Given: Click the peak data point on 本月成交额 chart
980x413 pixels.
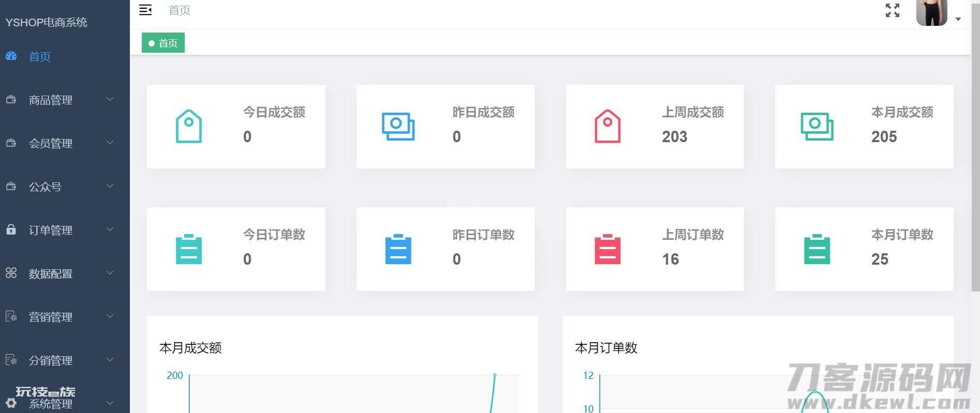Looking at the screenshot, I should [x=495, y=375].
